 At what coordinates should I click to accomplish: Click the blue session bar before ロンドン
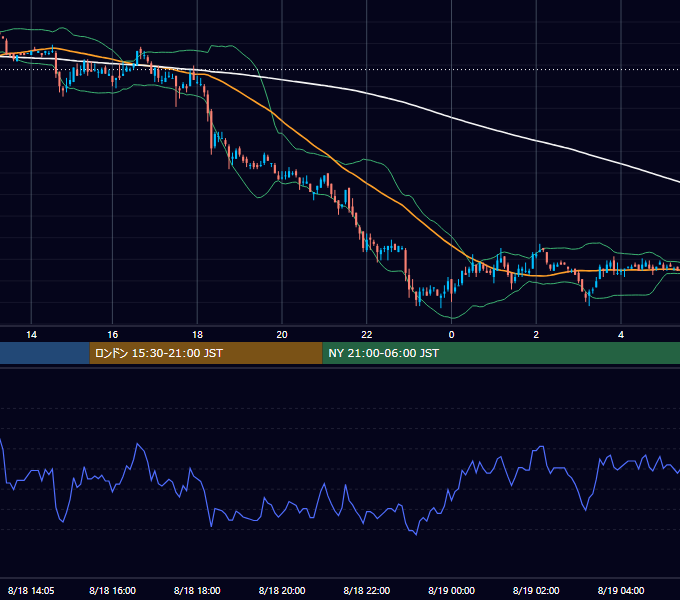[x=45, y=353]
